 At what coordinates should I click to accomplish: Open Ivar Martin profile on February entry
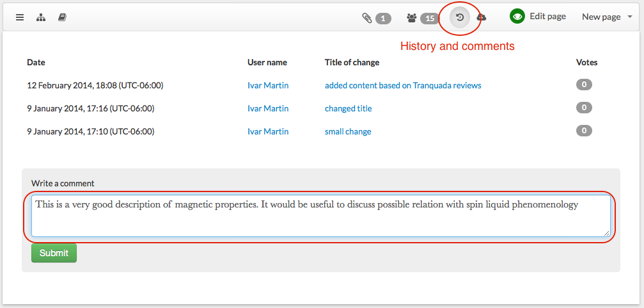pyautogui.click(x=268, y=86)
